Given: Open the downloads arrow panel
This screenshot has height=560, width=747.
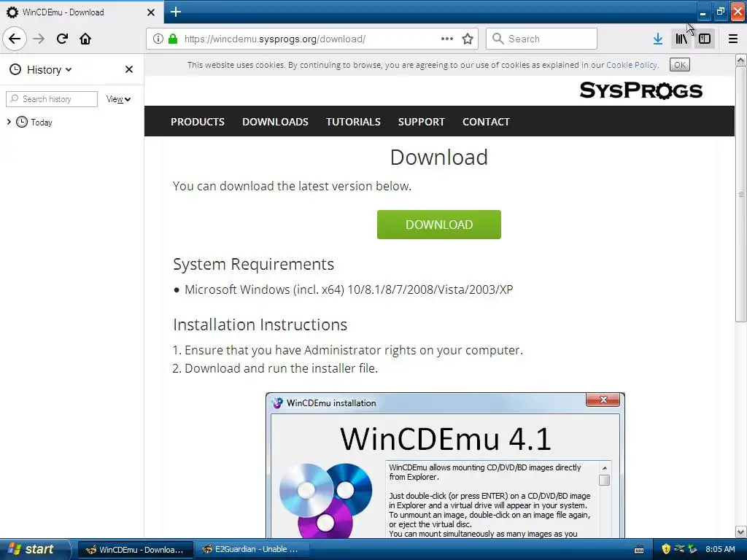Looking at the screenshot, I should coord(658,39).
